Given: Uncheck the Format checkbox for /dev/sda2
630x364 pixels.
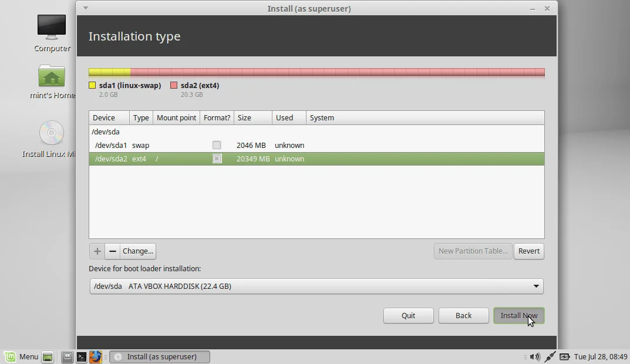Looking at the screenshot, I should click(x=217, y=159).
